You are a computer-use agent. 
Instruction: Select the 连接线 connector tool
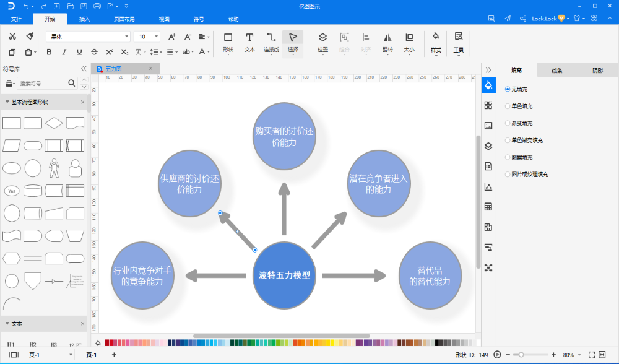click(x=271, y=43)
